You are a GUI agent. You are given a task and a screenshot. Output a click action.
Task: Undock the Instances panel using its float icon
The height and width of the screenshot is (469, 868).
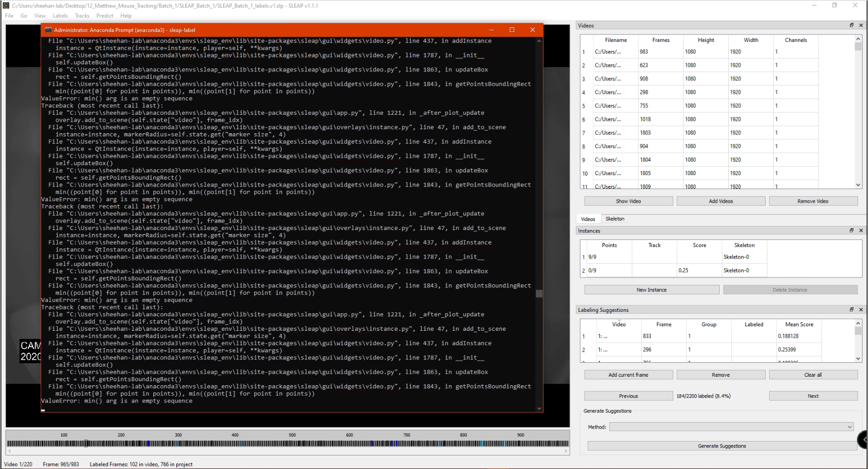(852, 231)
